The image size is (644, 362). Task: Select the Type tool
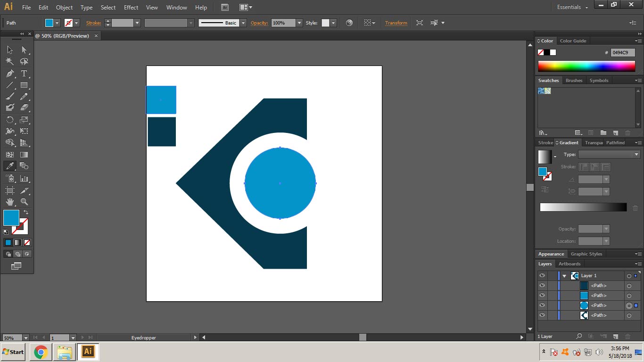click(x=24, y=74)
